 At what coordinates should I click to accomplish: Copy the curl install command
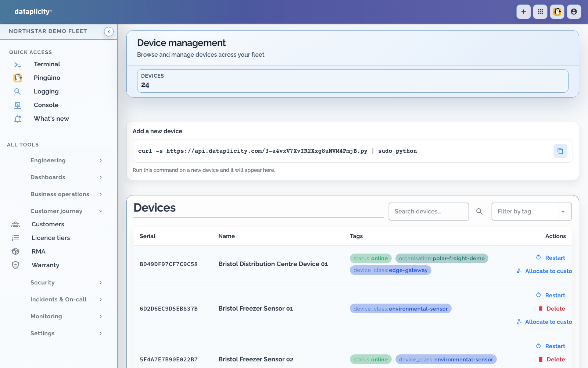point(560,151)
